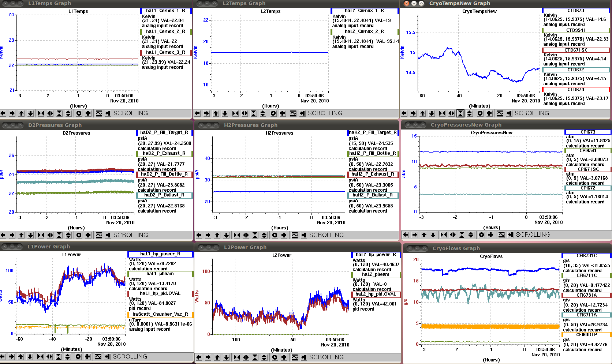This screenshot has height=364, width=612.
Task: Open the graph-mode icon in D2Pressures toolbar
Action: (99, 235)
